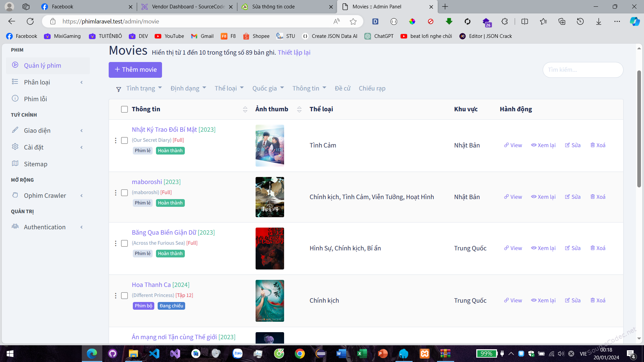This screenshot has width=644, height=362.
Task: Toggle select-all checkbox in table header
Action: [x=124, y=109]
